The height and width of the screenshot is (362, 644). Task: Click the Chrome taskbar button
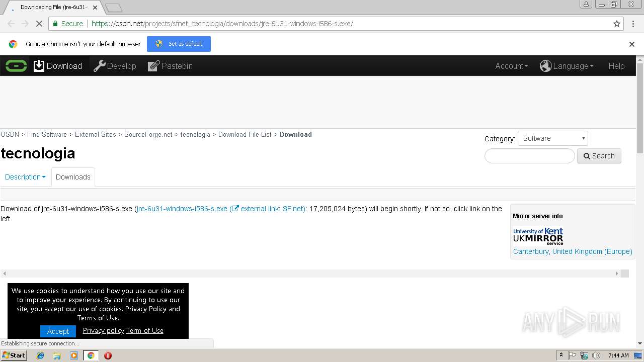(91, 355)
